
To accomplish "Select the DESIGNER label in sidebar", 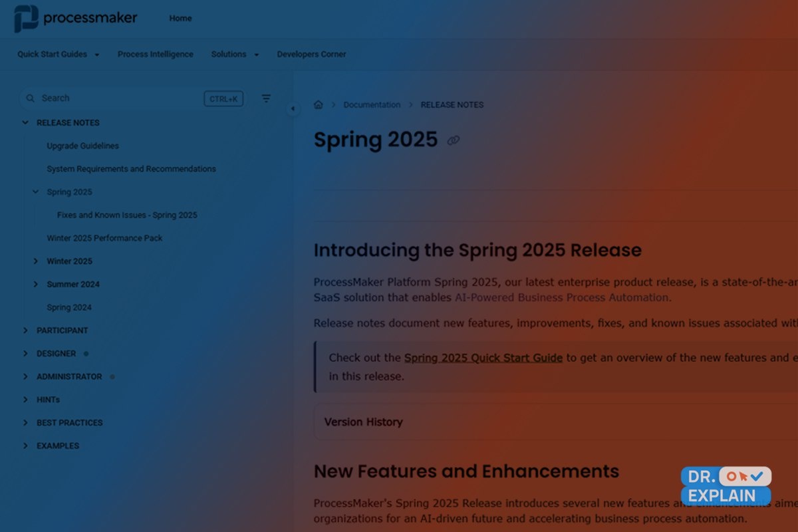I will [x=56, y=354].
